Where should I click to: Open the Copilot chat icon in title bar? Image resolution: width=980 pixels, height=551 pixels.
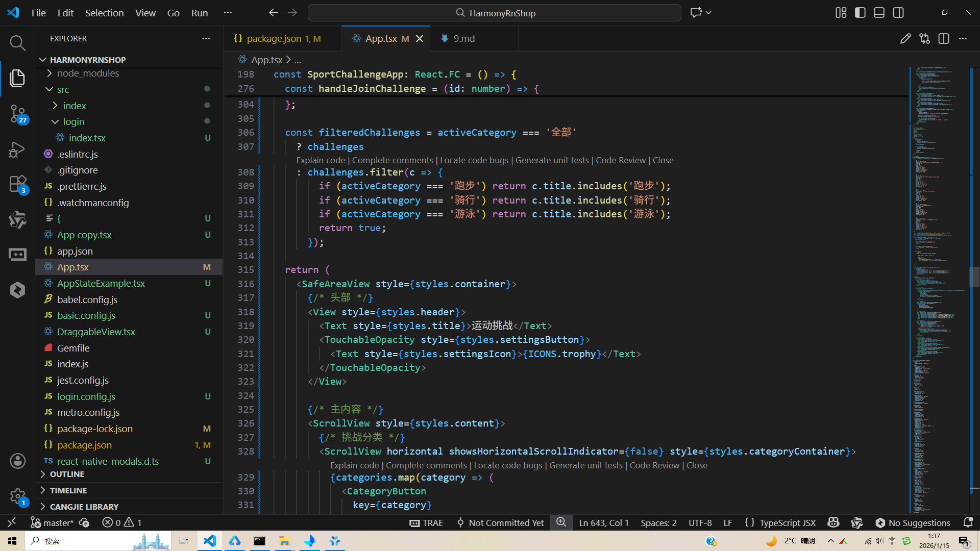click(696, 13)
